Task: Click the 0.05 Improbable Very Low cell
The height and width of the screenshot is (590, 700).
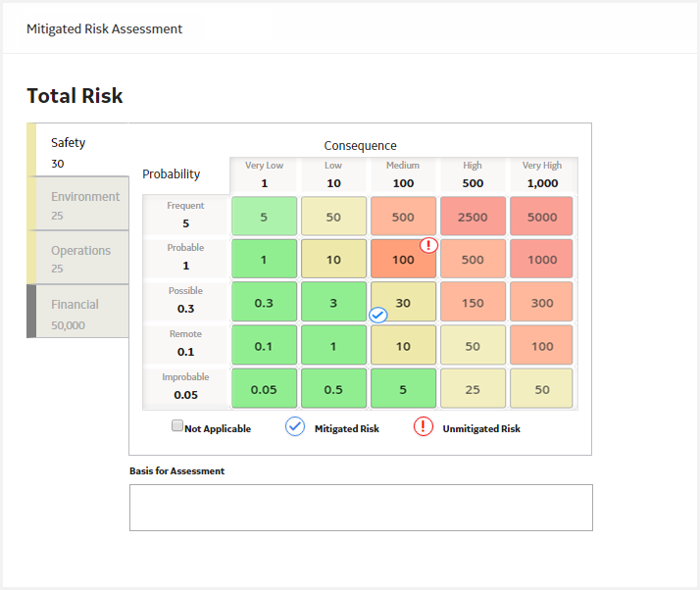Action: click(x=264, y=388)
